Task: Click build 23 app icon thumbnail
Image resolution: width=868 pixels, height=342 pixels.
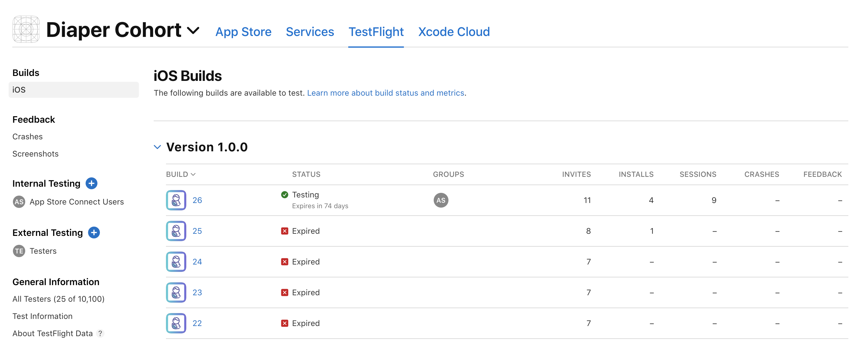Action: pos(176,292)
